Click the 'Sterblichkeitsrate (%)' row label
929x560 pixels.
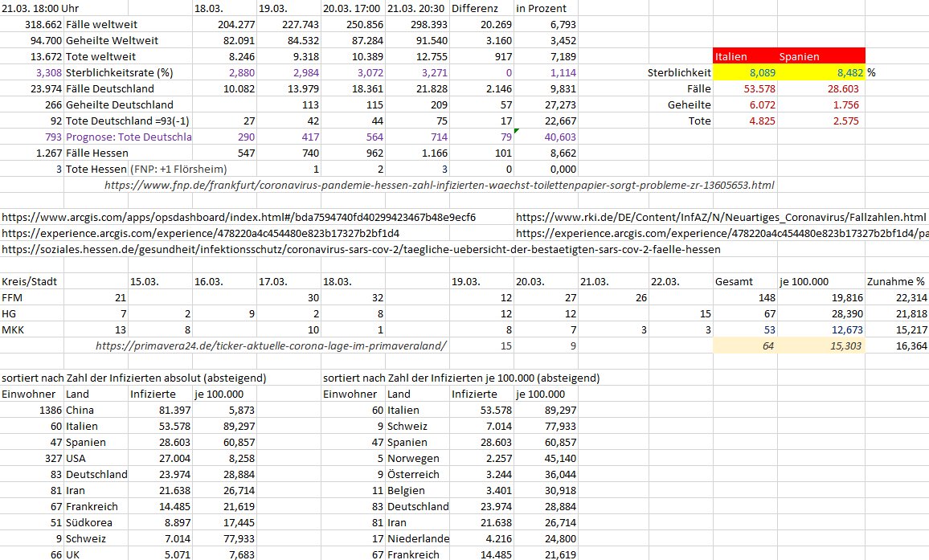coord(128,73)
